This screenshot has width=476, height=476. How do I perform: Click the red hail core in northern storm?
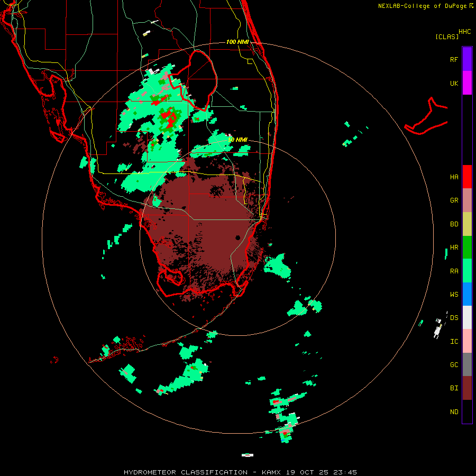pyautogui.click(x=169, y=118)
